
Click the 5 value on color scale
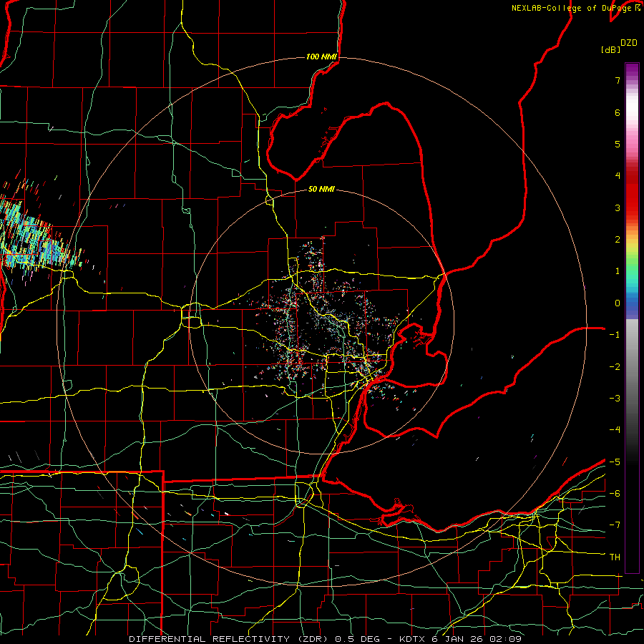pyautogui.click(x=618, y=144)
